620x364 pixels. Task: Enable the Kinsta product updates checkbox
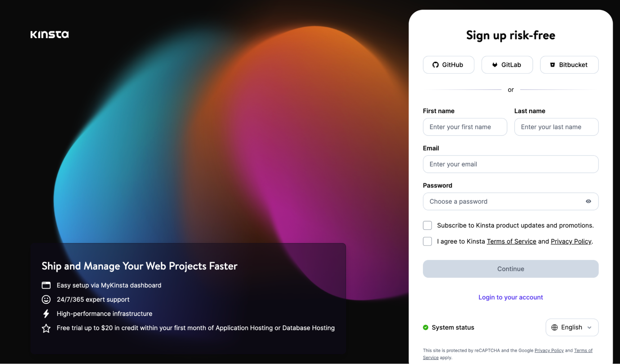click(x=428, y=225)
